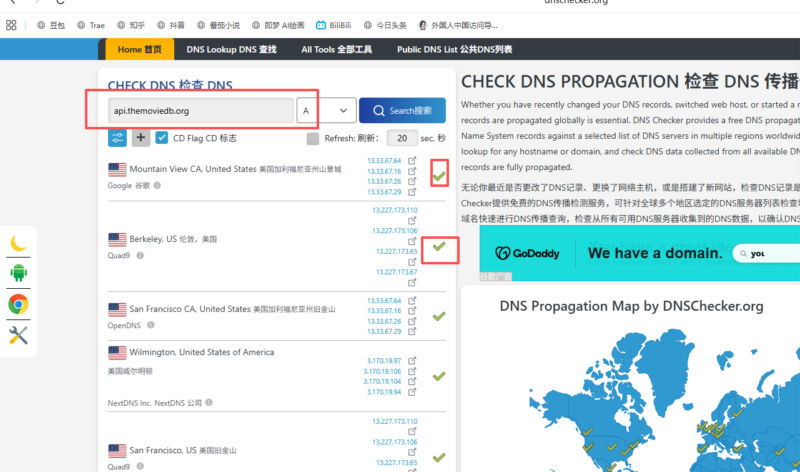Open external link icon under 13.227.173.65 in Berkeley row
This screenshot has height=472, width=800.
click(x=412, y=262)
